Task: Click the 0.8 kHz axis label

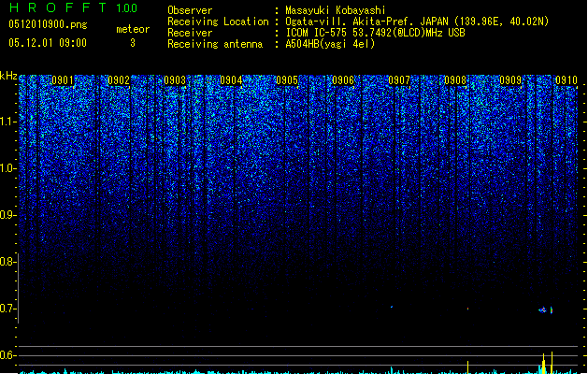Action: [x=8, y=262]
